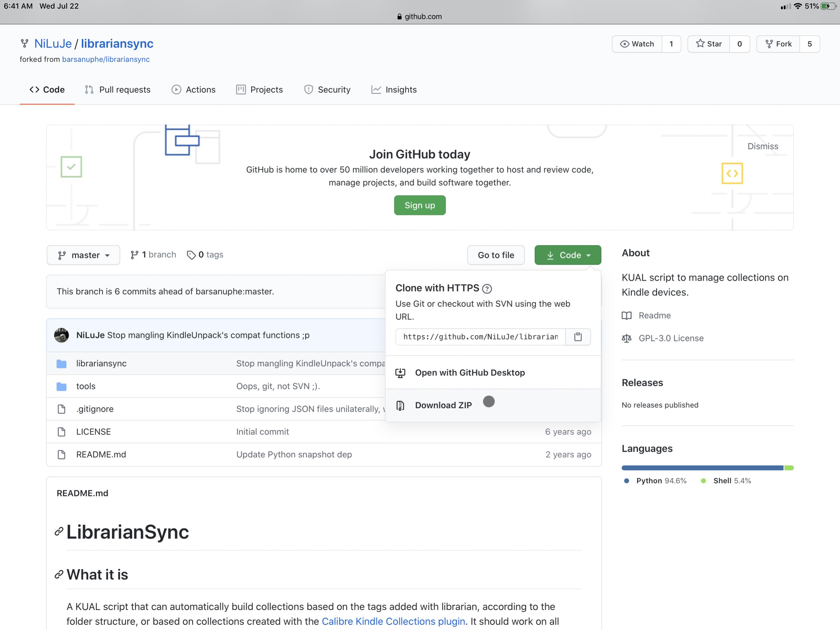Click the scales icon beside GPL-3.0 License
Screen dimensions: 840x630
pos(627,338)
